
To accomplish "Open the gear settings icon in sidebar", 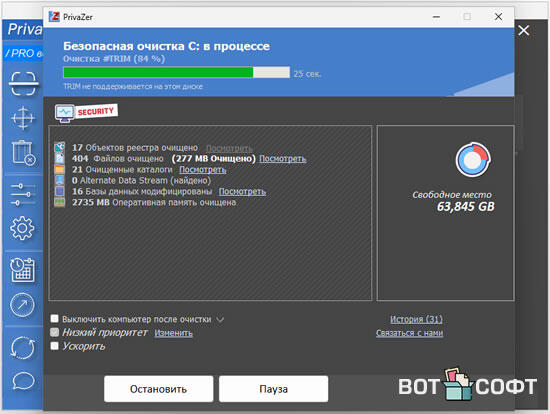I will [x=22, y=228].
